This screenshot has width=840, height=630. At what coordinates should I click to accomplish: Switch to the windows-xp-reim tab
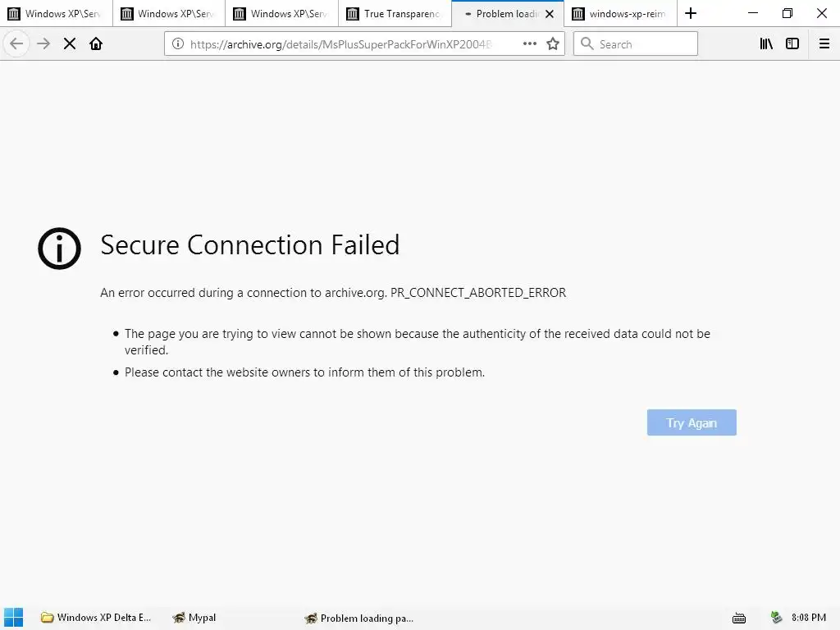[620, 13]
